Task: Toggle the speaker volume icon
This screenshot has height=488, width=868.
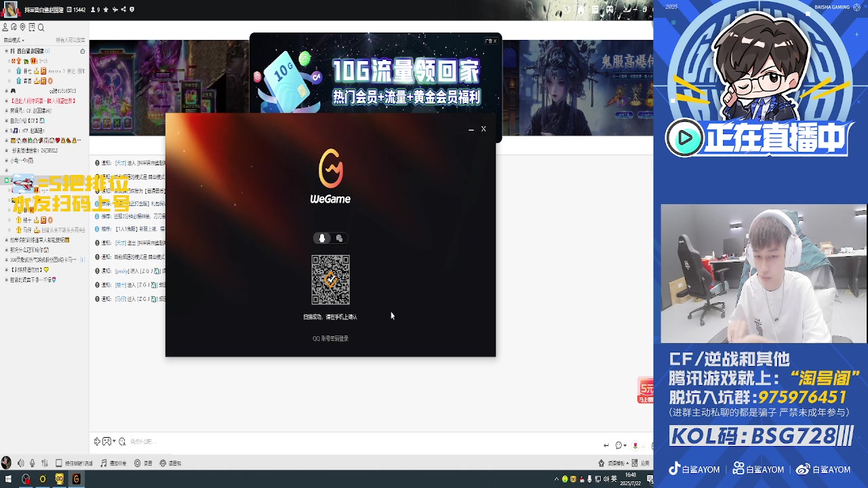Action: [20, 463]
